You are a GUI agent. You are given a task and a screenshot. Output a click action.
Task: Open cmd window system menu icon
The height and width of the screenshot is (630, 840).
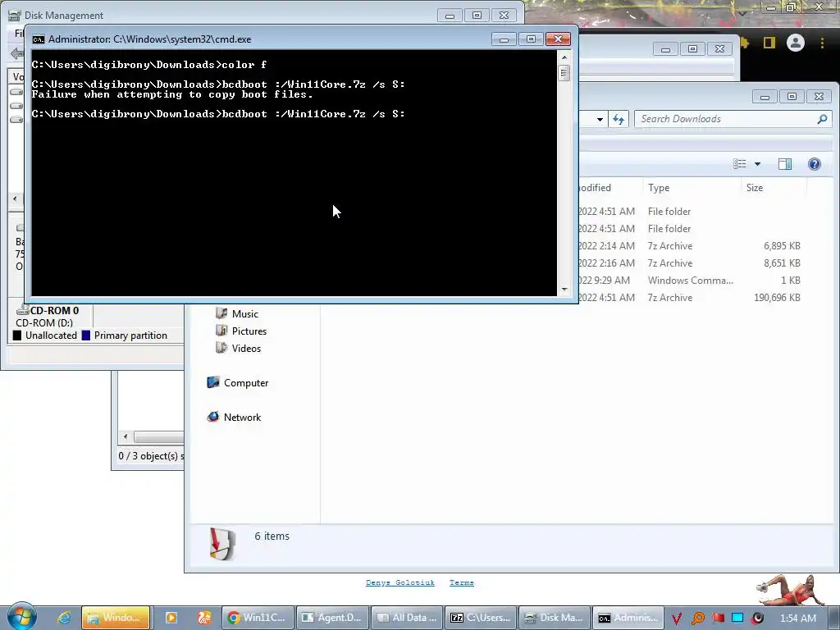(38, 39)
